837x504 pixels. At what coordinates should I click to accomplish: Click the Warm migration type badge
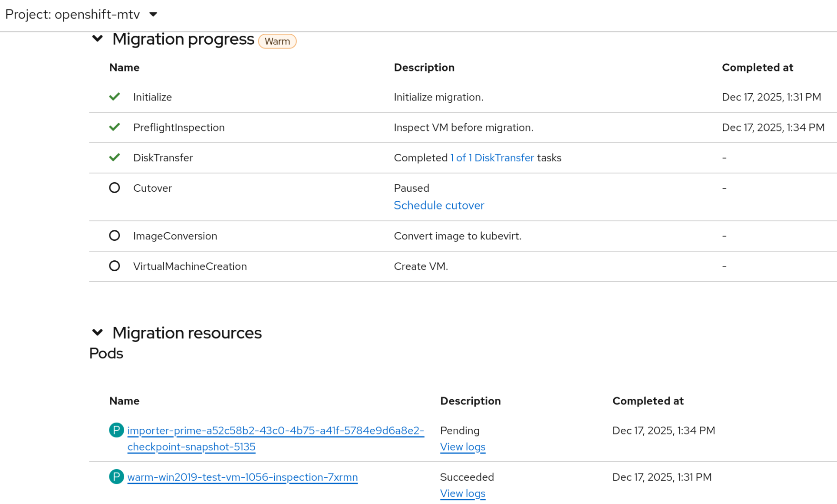click(277, 41)
